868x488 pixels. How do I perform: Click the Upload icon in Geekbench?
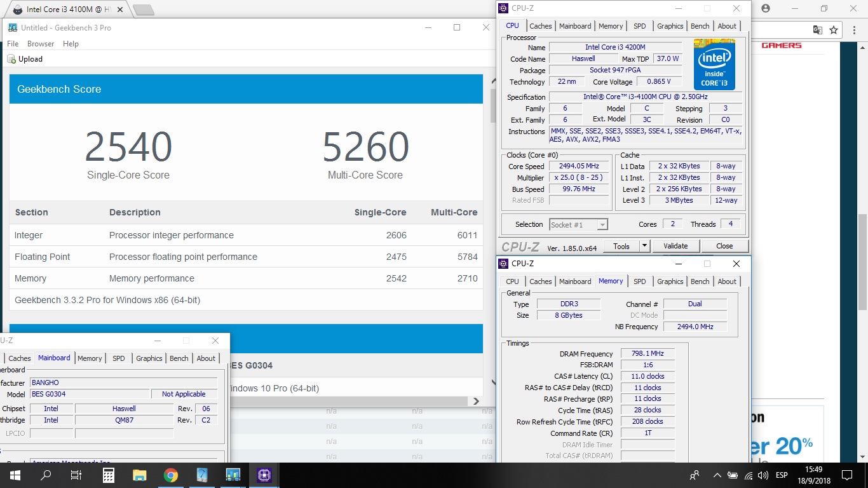11,59
